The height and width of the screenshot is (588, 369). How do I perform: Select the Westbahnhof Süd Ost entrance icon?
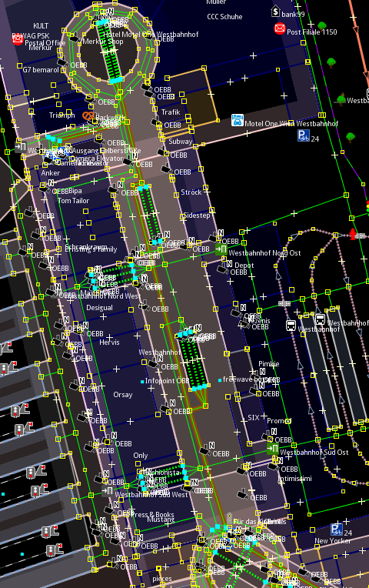(273, 449)
